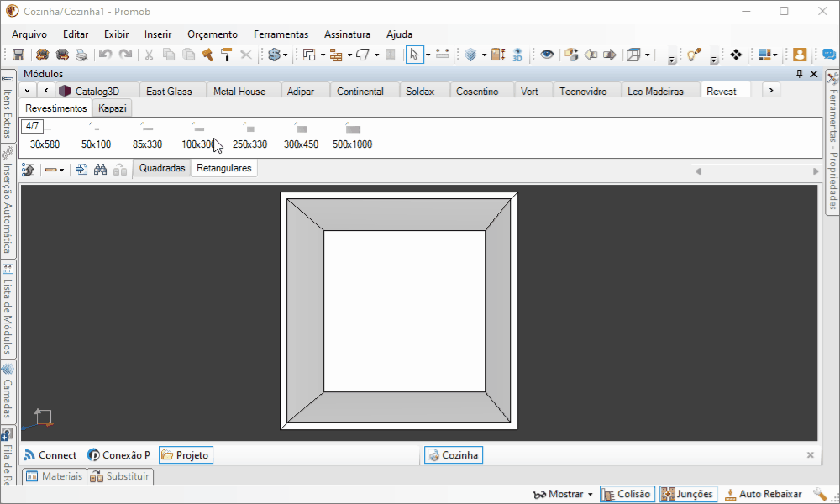The width and height of the screenshot is (840, 504).
Task: Click the 3D view icon
Action: click(517, 55)
